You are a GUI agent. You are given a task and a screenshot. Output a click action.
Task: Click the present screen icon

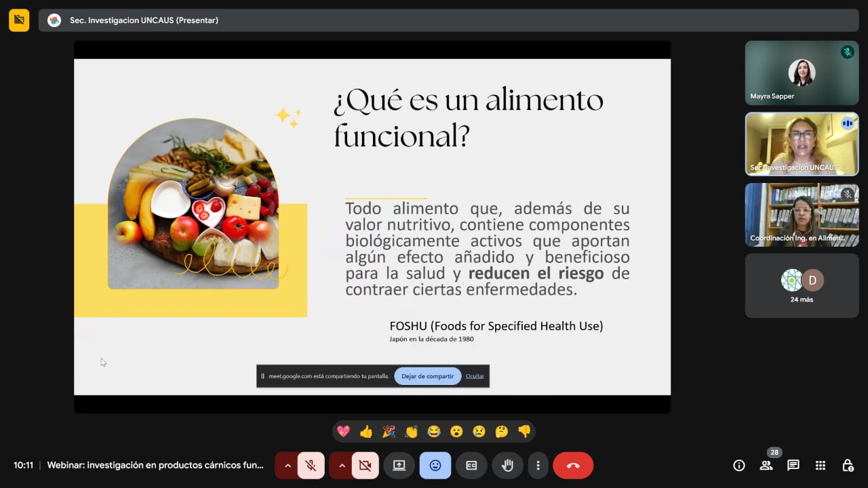point(399,466)
